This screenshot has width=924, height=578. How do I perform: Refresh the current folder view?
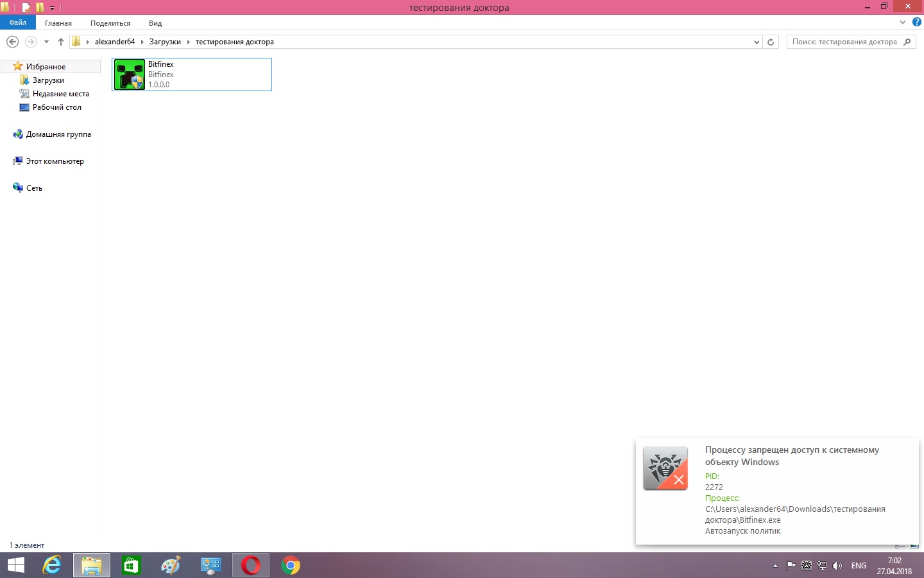[x=771, y=42]
